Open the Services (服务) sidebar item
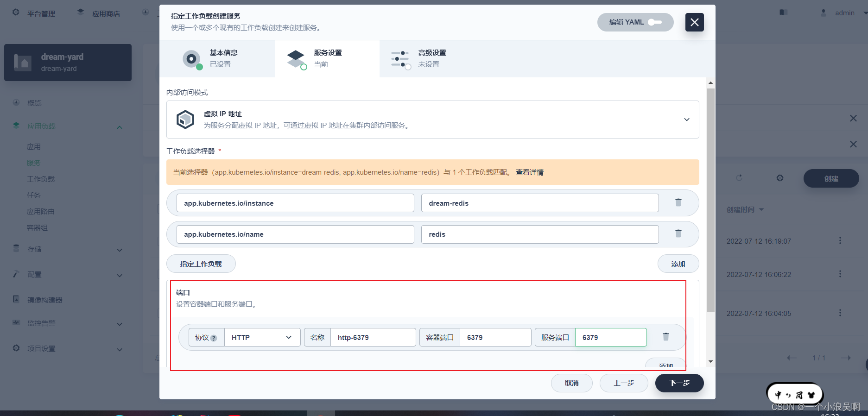The height and width of the screenshot is (416, 868). (34, 163)
